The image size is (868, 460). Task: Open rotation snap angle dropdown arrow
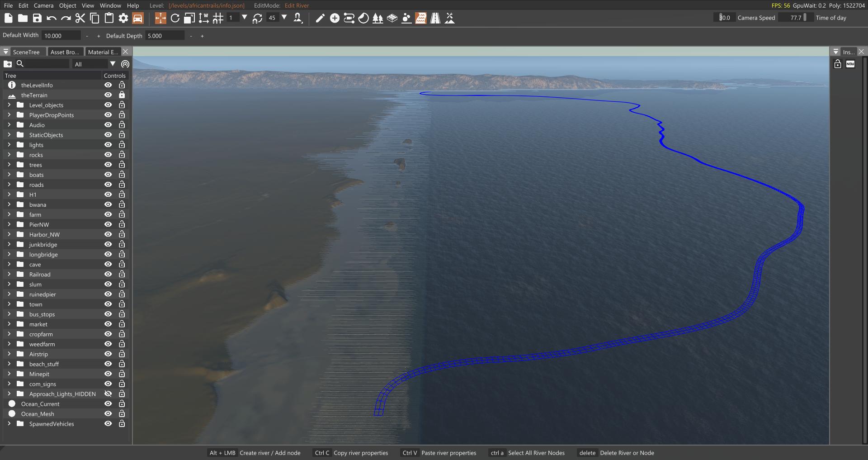pos(284,18)
